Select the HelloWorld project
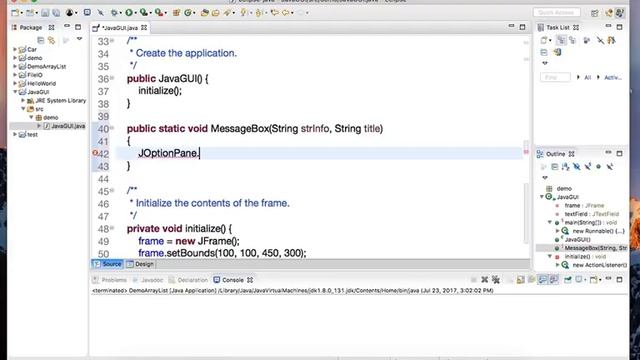Screen dimensions: 640x360 pyautogui.click(x=41, y=83)
